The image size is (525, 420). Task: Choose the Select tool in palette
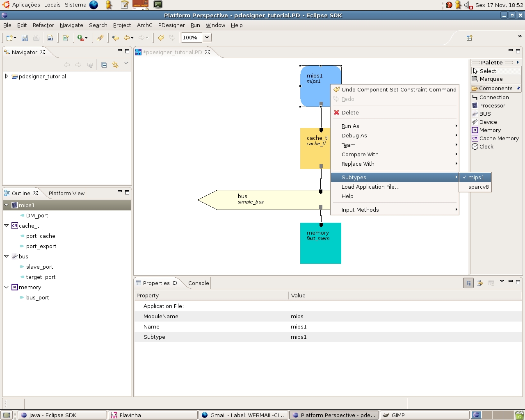coord(496,71)
